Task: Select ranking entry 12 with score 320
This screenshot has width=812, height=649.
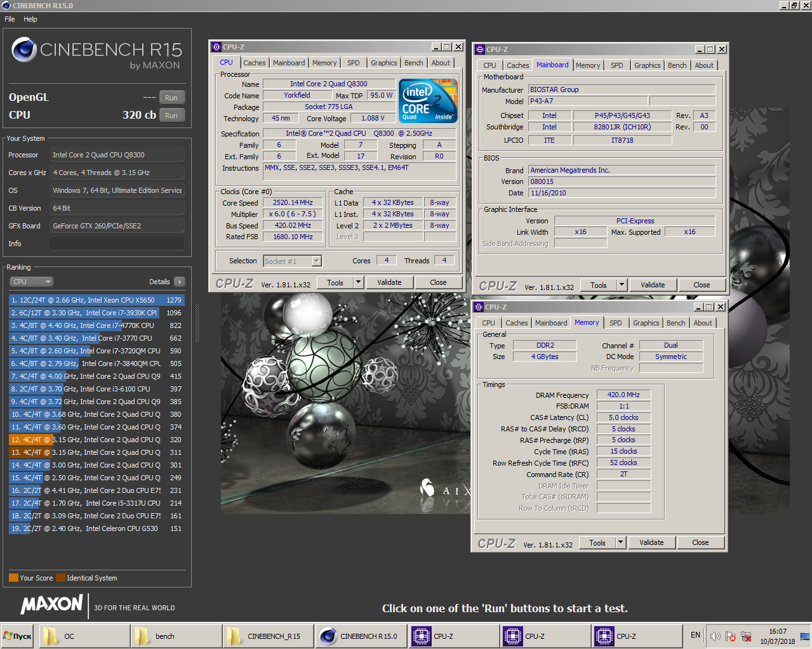Action: pos(97,440)
